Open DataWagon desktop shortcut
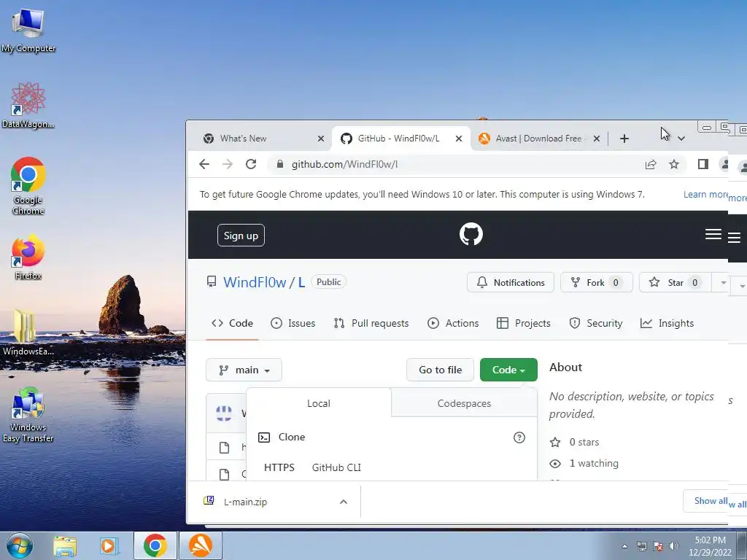 pos(28,106)
